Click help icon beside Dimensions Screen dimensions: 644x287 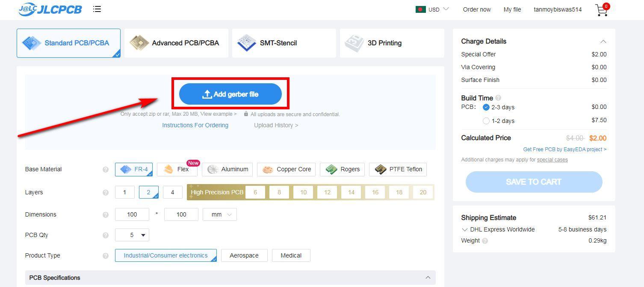[x=106, y=215]
